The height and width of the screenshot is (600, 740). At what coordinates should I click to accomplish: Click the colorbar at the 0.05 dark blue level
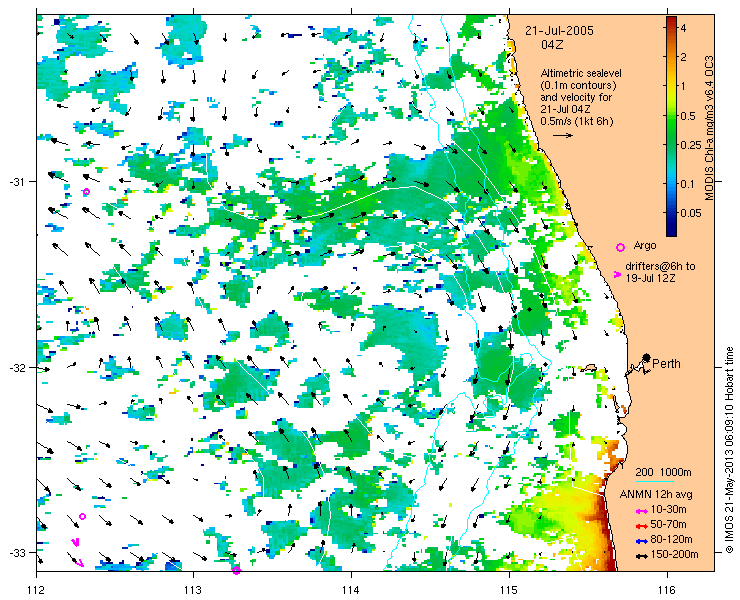[671, 213]
